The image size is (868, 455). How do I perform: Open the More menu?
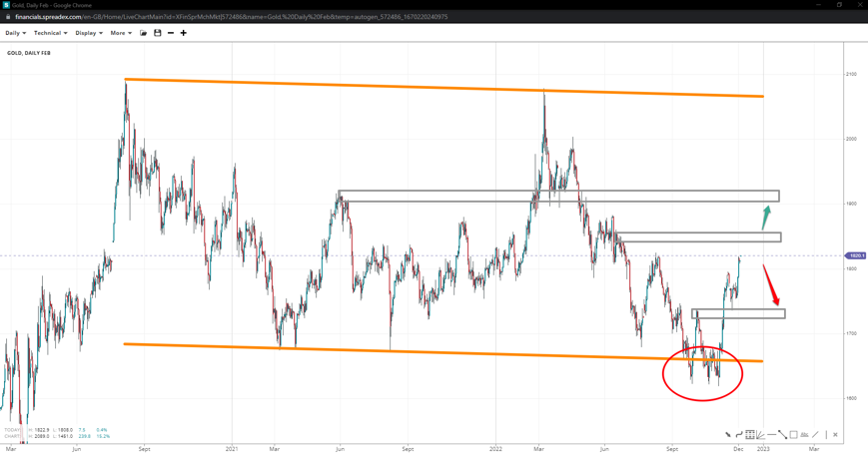coord(121,33)
